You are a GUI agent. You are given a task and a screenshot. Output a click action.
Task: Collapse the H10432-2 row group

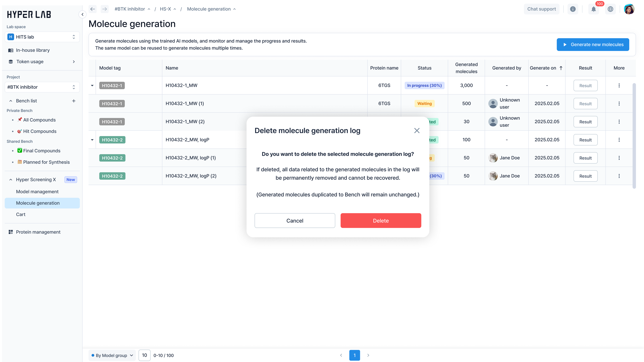(92, 140)
